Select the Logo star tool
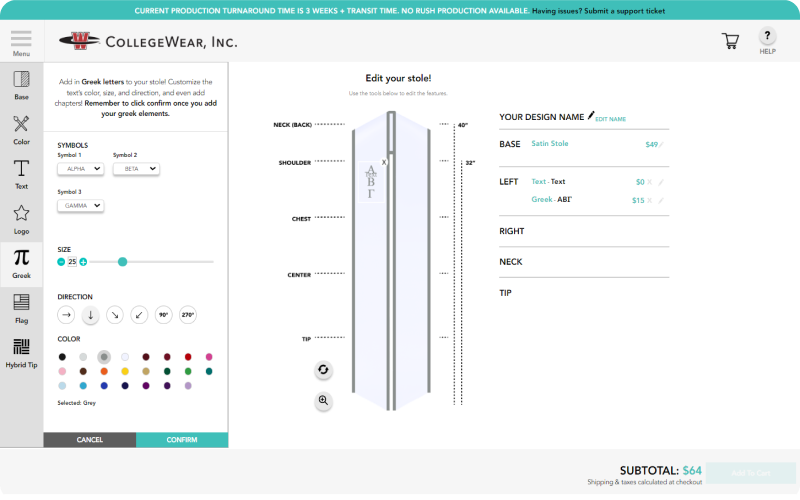Image resolution: width=800 pixels, height=500 pixels. [21, 219]
